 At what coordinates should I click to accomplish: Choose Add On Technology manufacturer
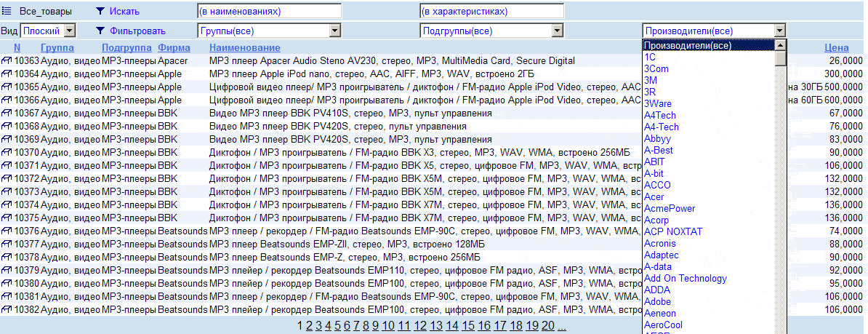tap(686, 278)
